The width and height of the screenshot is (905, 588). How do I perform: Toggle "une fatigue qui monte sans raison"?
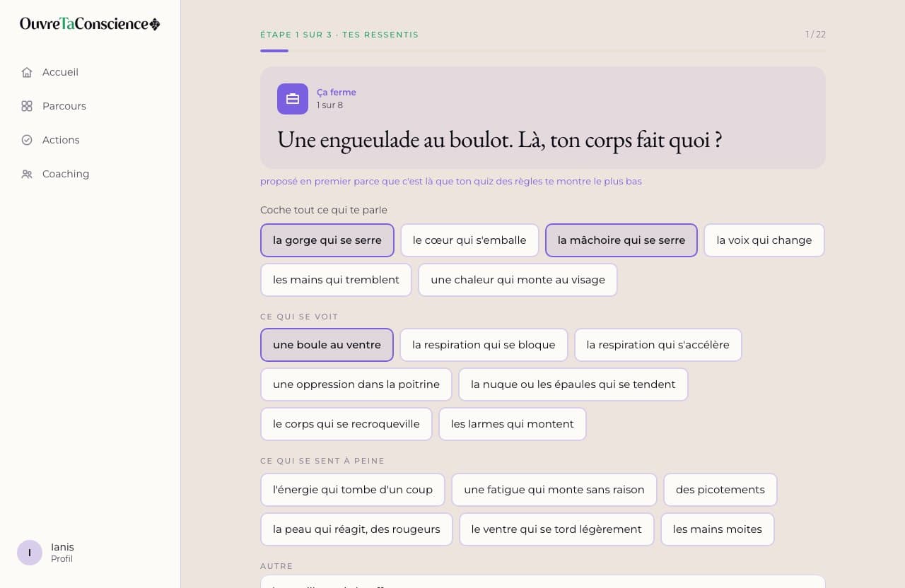pos(554,490)
